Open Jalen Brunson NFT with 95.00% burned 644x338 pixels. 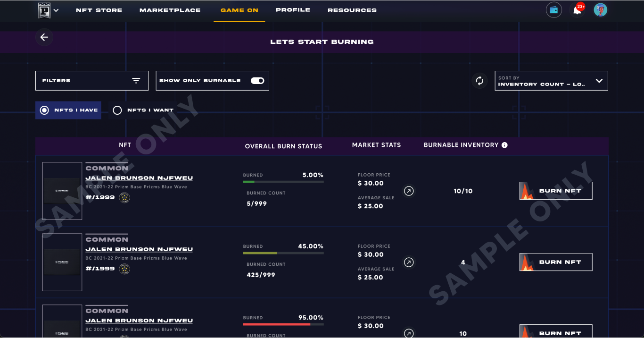point(139,321)
